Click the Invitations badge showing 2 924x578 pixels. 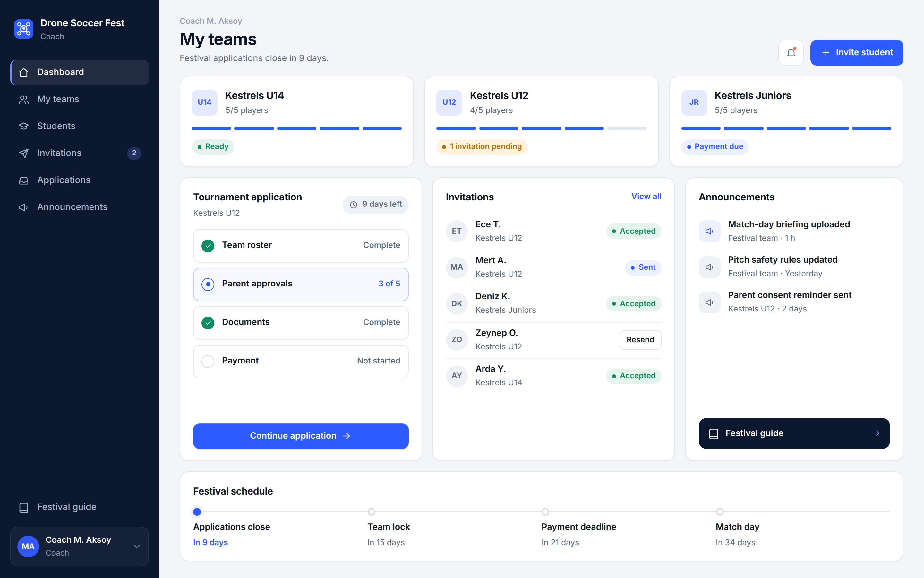tap(134, 153)
